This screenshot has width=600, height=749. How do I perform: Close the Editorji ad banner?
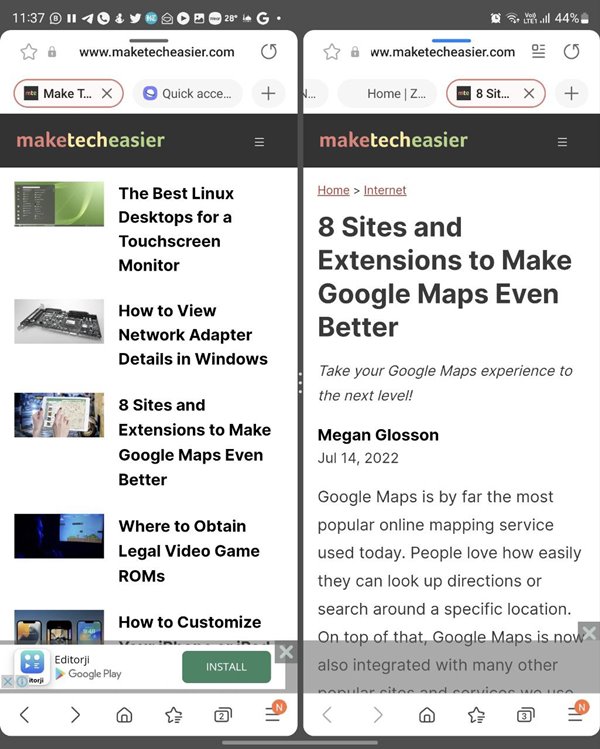point(286,653)
